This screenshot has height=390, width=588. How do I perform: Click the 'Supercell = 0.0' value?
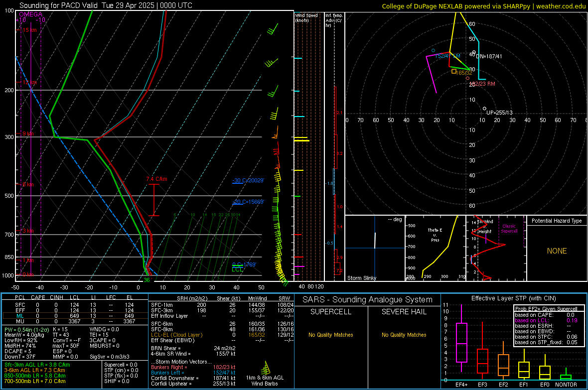click(121, 365)
